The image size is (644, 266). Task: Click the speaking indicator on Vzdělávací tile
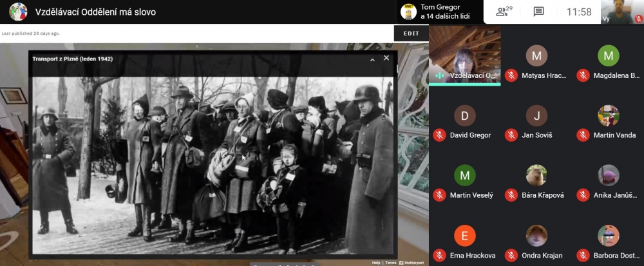(x=439, y=75)
